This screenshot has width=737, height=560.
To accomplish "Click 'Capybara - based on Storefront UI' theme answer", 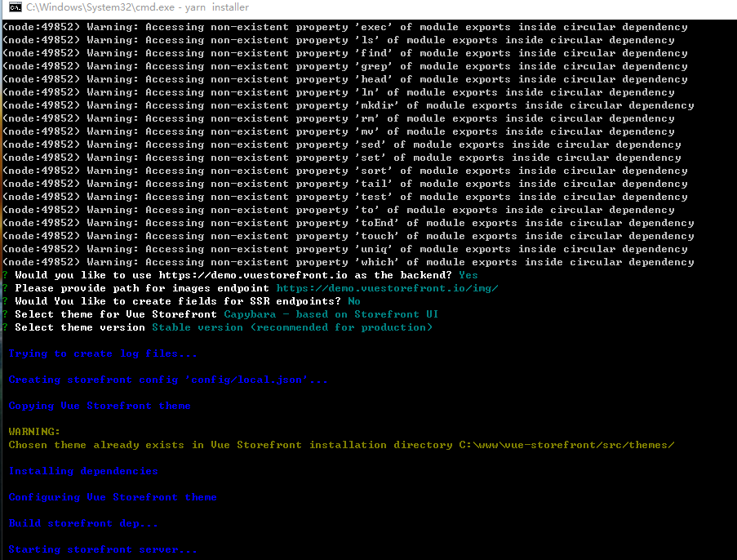I will pyautogui.click(x=331, y=314).
